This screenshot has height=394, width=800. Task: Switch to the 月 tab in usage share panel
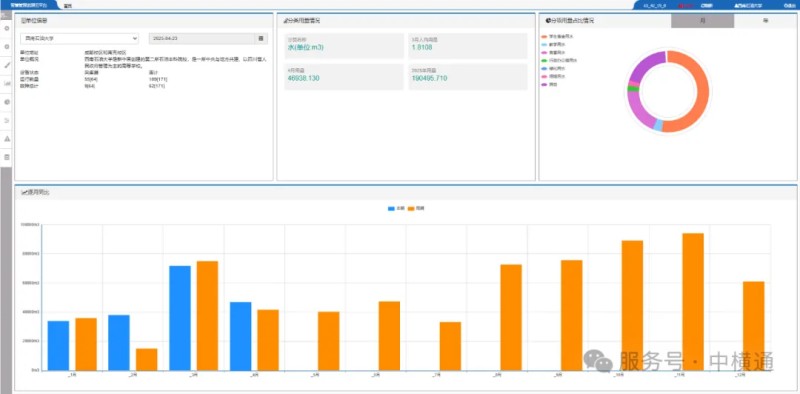click(x=703, y=21)
